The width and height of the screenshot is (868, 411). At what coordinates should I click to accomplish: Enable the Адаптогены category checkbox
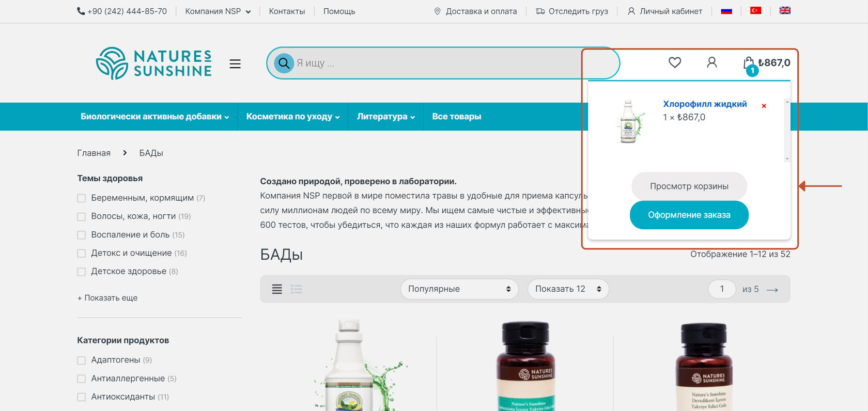coord(81,360)
